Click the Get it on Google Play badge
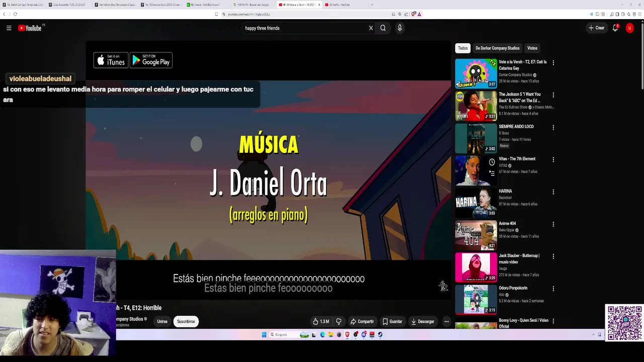Image resolution: width=644 pixels, height=362 pixels. tap(151, 60)
